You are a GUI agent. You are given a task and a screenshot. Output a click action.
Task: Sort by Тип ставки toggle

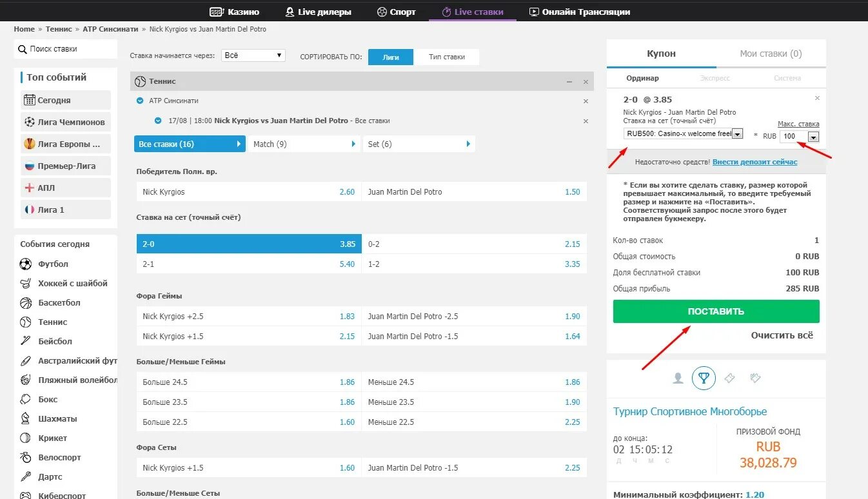447,57
